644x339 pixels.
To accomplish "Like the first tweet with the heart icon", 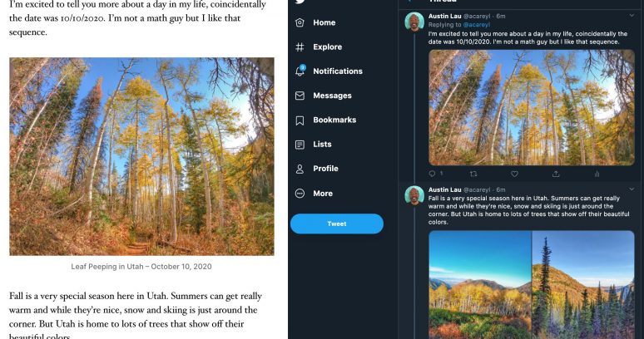I will pos(514,174).
